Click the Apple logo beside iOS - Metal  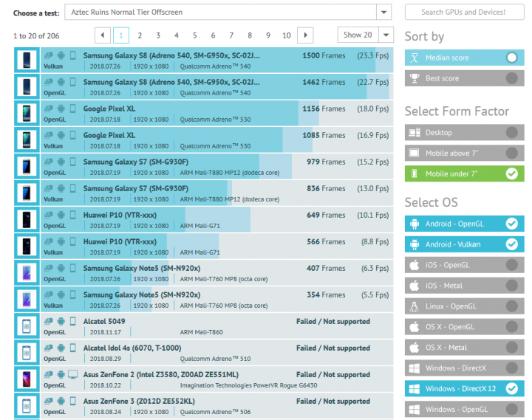(x=415, y=286)
